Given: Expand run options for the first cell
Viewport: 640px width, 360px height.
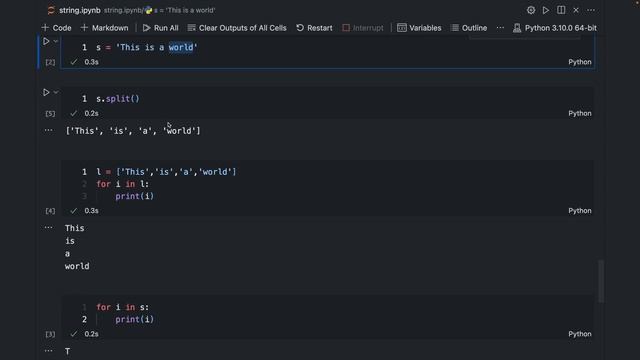Looking at the screenshot, I should (56, 41).
